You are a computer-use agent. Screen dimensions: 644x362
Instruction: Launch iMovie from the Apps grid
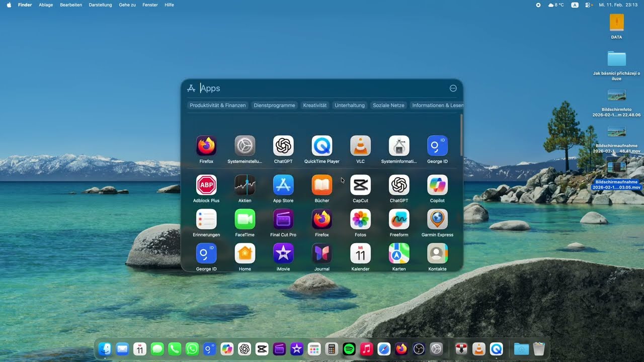[x=283, y=253]
